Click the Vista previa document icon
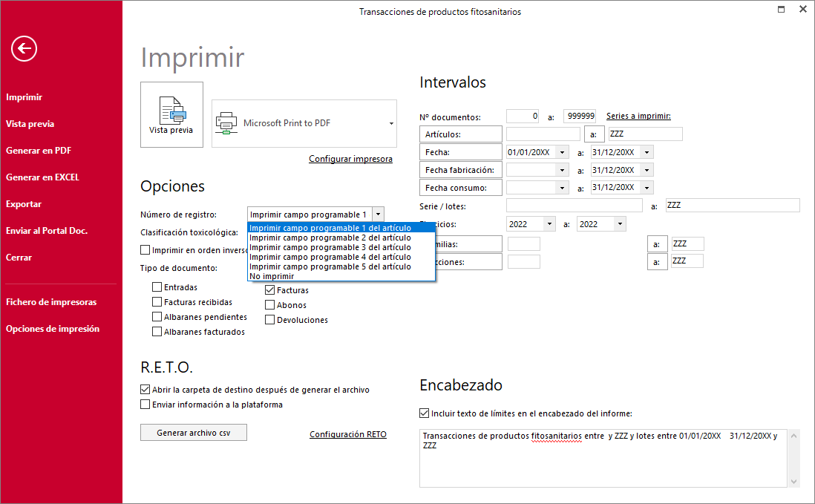The height and width of the screenshot is (504, 815). pos(172,110)
